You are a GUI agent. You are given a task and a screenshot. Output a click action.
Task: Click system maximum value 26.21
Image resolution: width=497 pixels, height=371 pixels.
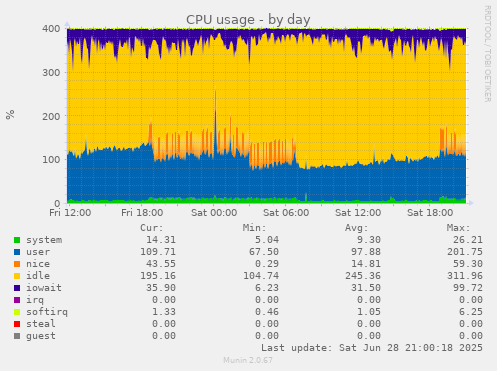point(468,240)
